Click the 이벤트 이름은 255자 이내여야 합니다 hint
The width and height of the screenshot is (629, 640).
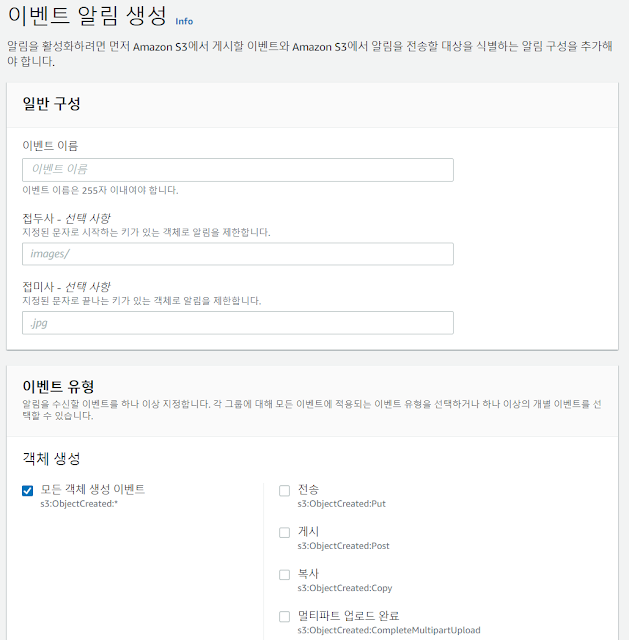click(100, 190)
